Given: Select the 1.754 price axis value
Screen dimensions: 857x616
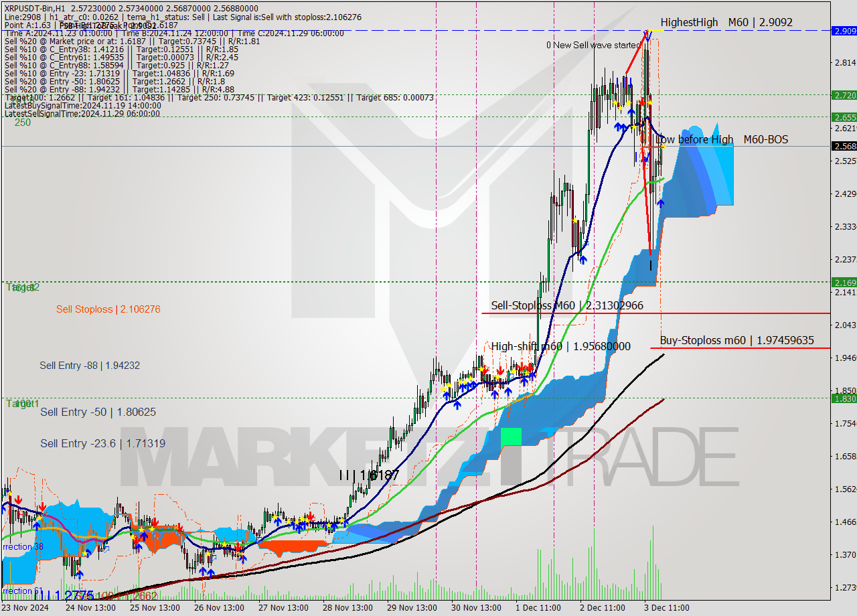Looking at the screenshot, I should 845,423.
